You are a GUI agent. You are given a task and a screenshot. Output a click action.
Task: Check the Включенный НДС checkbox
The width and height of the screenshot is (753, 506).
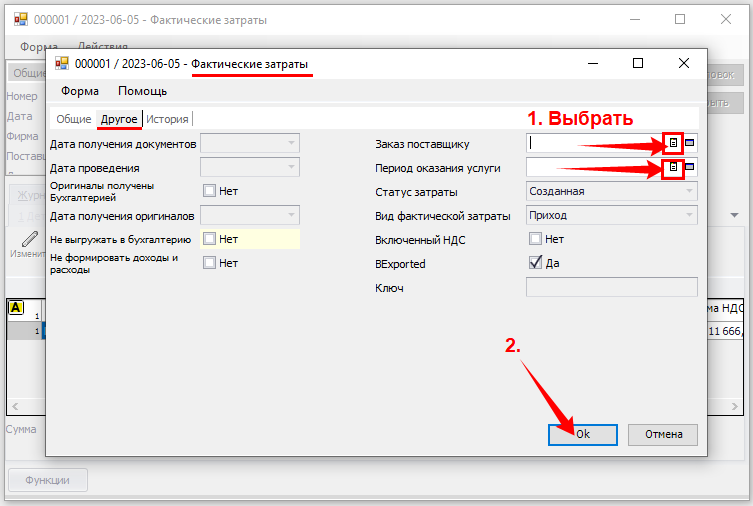[x=535, y=239]
